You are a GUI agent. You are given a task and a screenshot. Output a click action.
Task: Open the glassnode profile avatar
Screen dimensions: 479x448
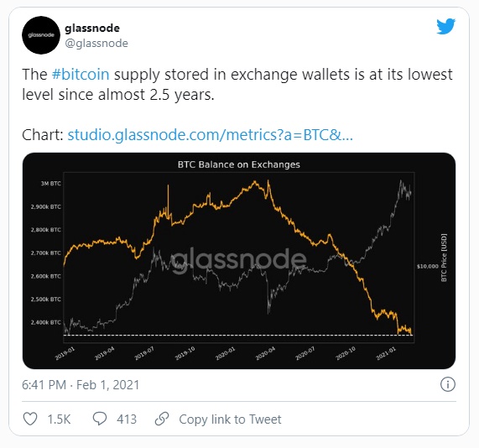pyautogui.click(x=41, y=35)
